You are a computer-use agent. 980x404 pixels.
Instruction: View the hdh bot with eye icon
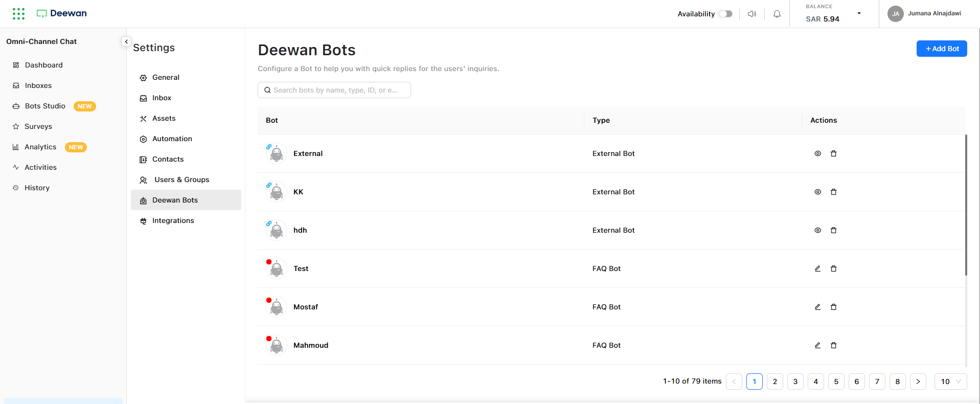(x=817, y=230)
